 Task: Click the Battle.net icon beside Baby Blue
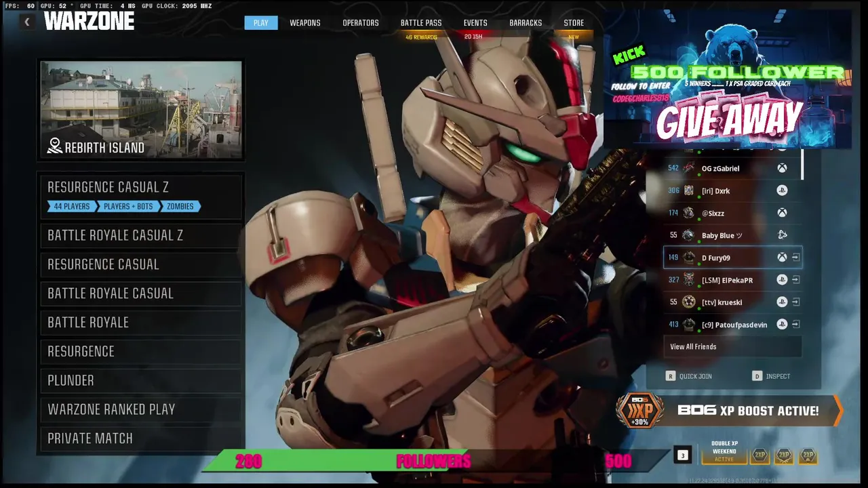pos(782,235)
